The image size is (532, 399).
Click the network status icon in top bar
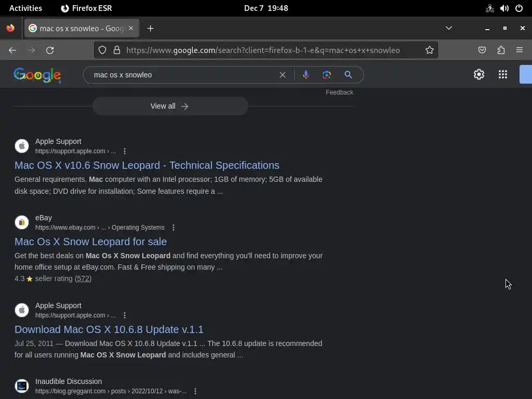point(489,8)
